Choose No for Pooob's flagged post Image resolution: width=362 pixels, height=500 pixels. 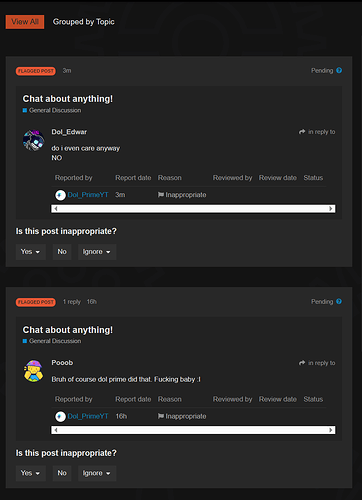pyautogui.click(x=62, y=473)
